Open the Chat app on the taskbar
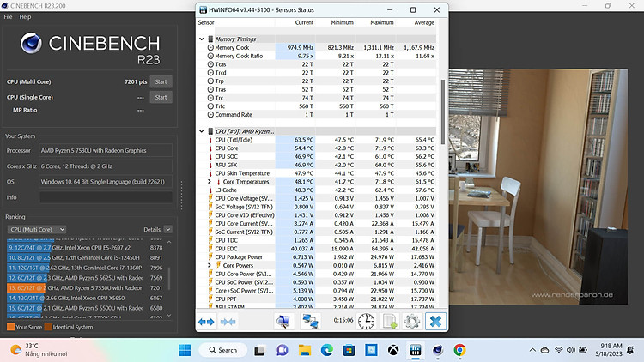Screen dimensions: 644x362 tap(283, 350)
